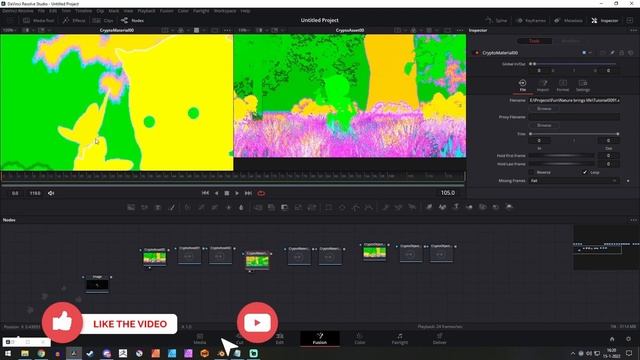Open node color dropdown in Inspector

click(x=587, y=53)
